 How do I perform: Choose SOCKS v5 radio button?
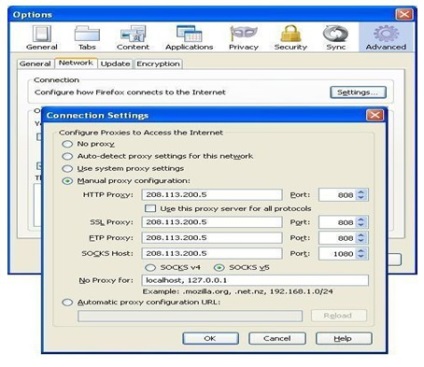[219, 267]
